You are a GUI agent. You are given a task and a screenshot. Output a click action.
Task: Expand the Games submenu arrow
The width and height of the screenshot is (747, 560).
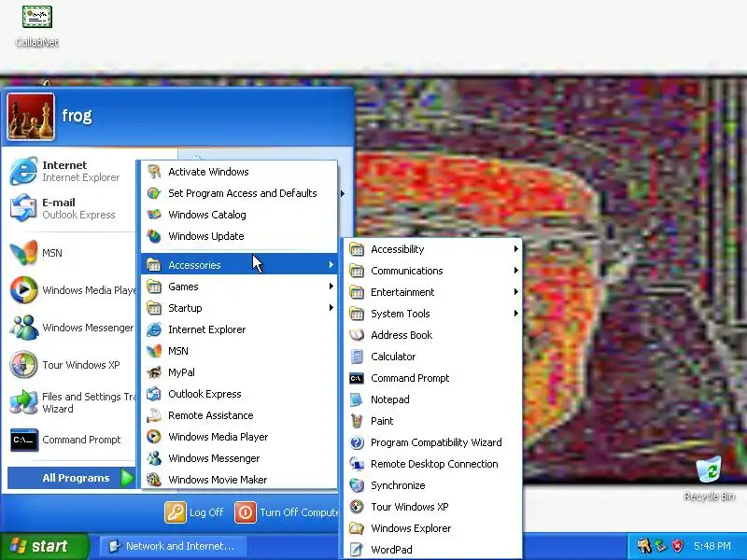coord(331,287)
